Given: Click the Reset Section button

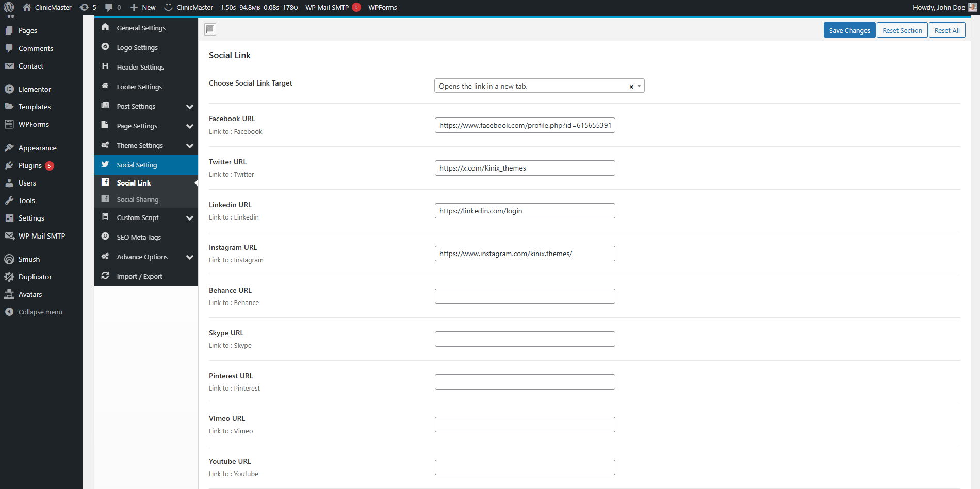Looking at the screenshot, I should click(x=902, y=30).
